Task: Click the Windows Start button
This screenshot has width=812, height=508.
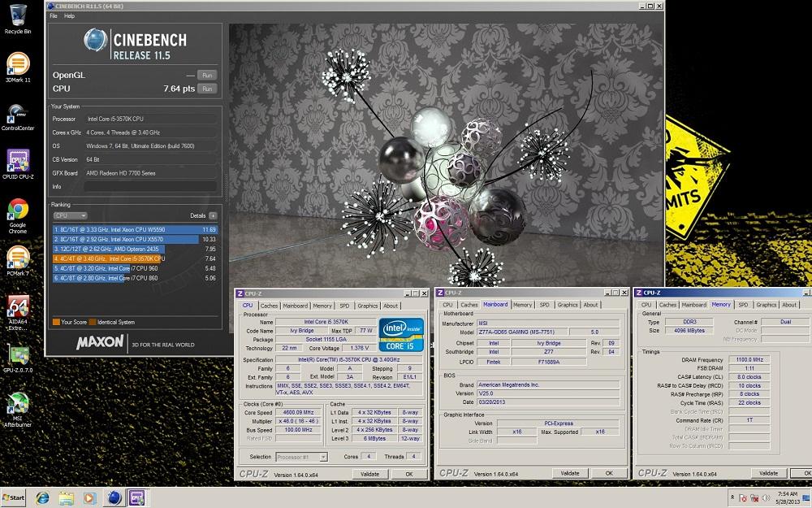Action: (14, 497)
